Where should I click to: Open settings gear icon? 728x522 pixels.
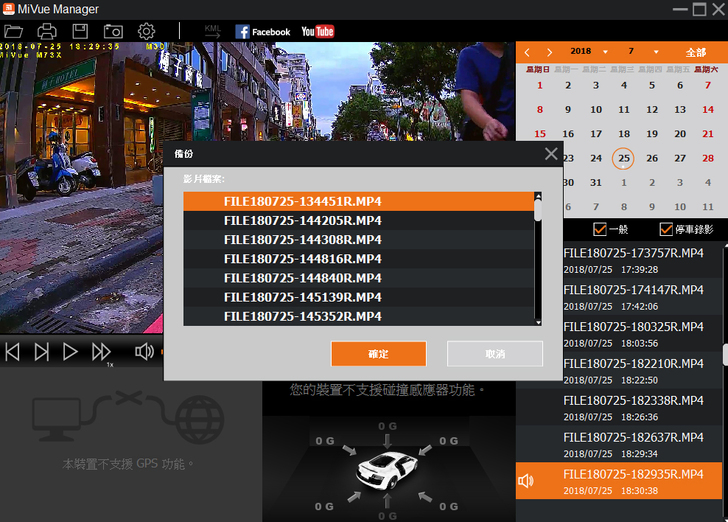(x=146, y=31)
